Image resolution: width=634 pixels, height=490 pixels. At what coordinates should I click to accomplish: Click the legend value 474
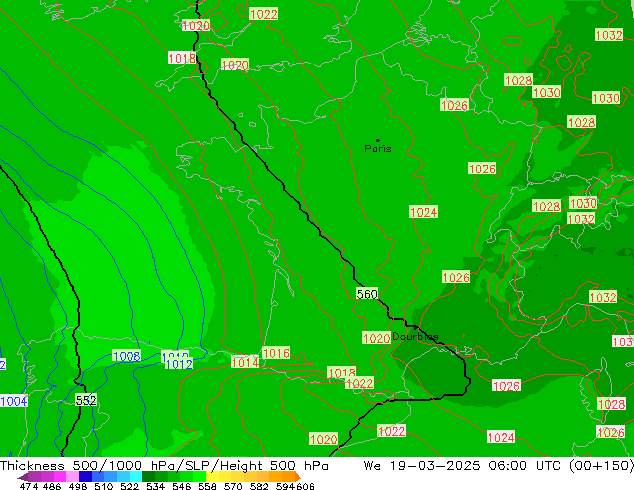[x=29, y=486]
